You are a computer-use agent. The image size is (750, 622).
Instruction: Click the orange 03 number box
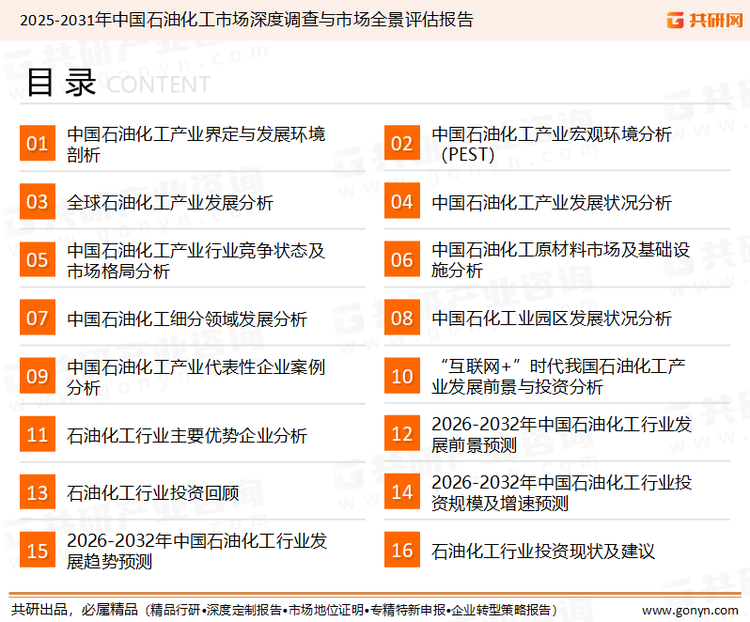[37, 201]
